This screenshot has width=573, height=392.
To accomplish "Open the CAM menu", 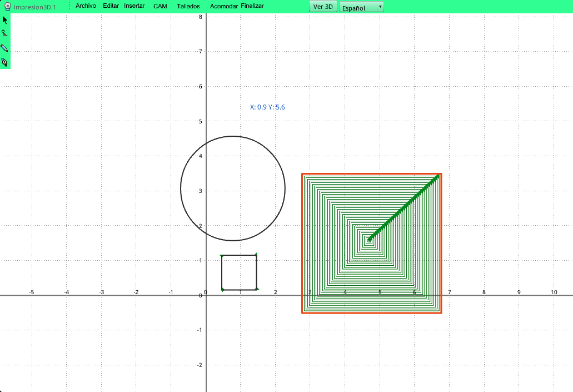I will [x=161, y=6].
